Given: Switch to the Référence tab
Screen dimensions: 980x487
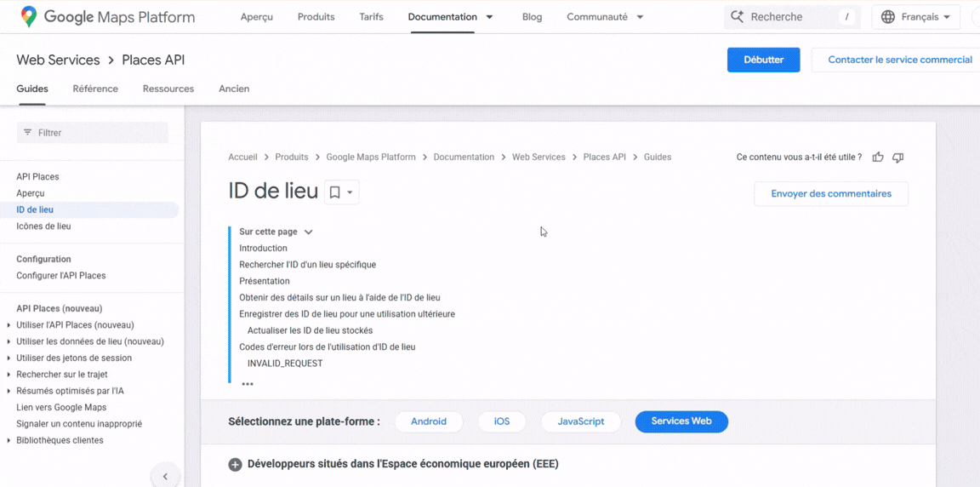Looking at the screenshot, I should coord(95,89).
